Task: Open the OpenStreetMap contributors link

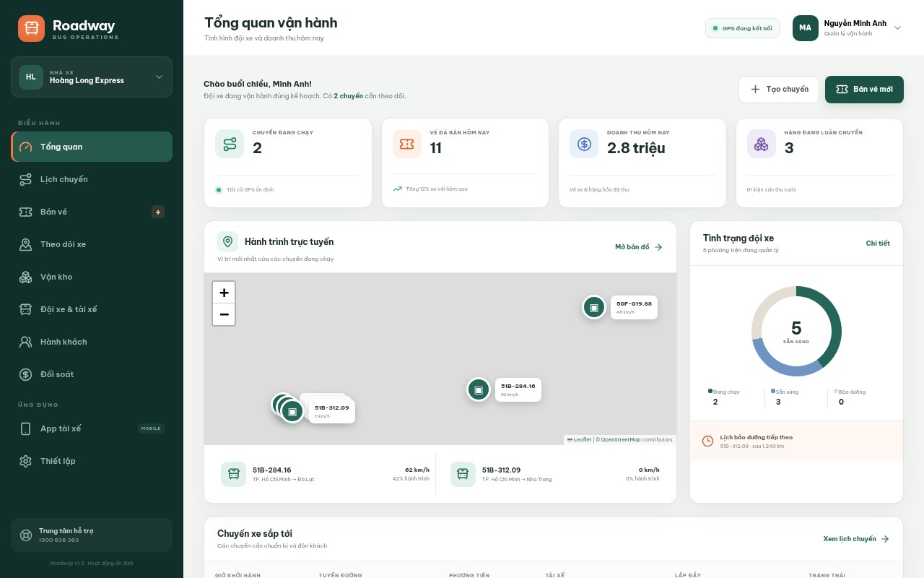Action: coord(621,439)
